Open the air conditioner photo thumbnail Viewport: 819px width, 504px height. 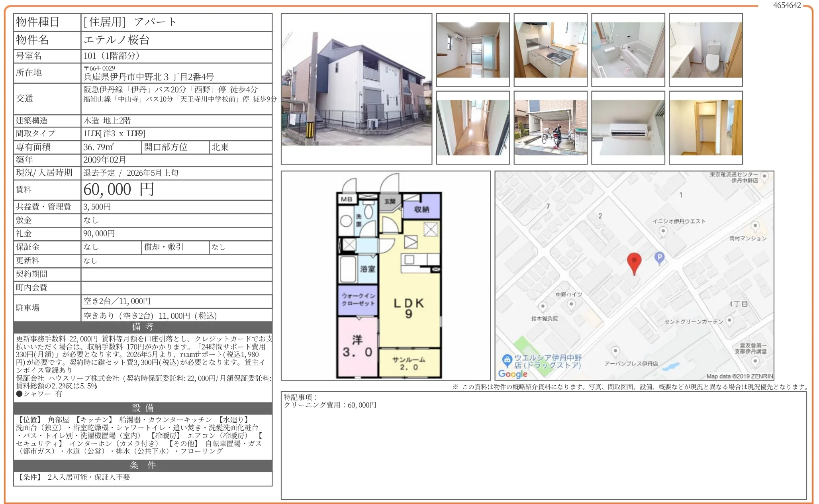pyautogui.click(x=628, y=127)
